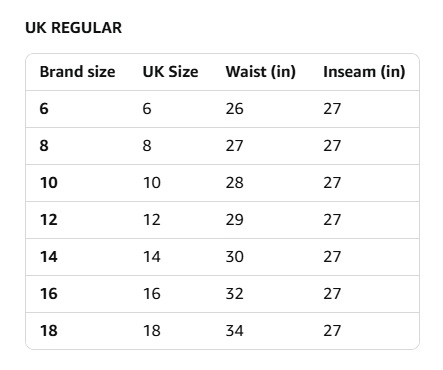Click waist value 26
The image size is (443, 370).
click(x=234, y=109)
